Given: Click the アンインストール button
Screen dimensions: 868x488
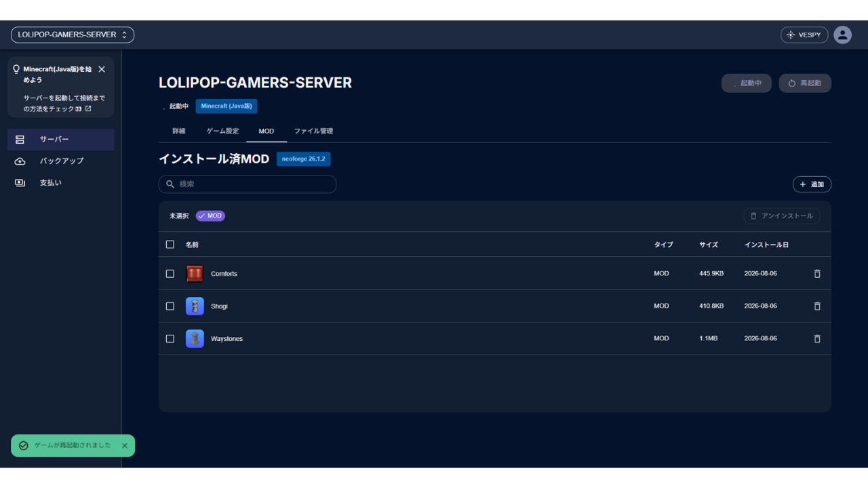Looking at the screenshot, I should [x=782, y=216].
